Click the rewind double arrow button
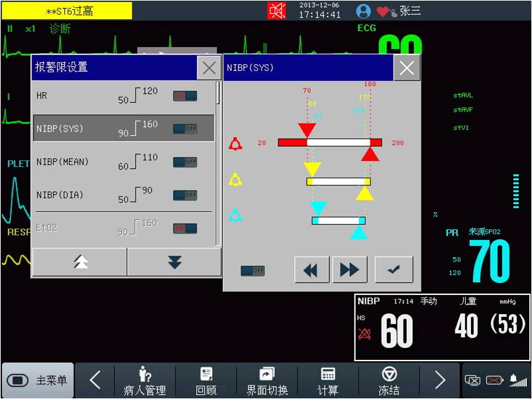532x399 pixels. 311,270
